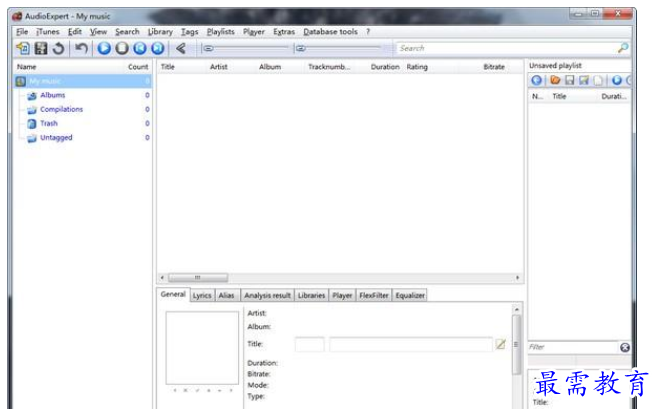657x415 pixels.
Task: Switch to the Analysis result tab
Action: coord(267,296)
